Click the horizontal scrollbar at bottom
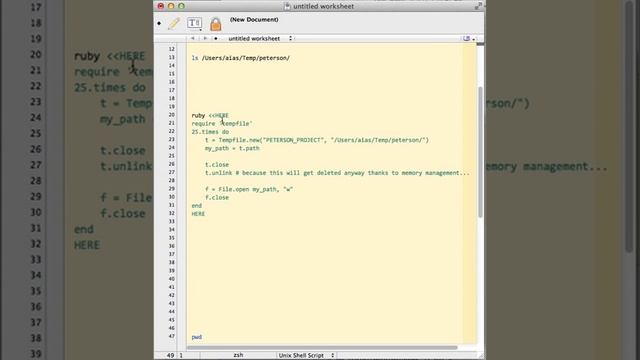Screen dimensions: 640x360 pyautogui.click(x=322, y=348)
